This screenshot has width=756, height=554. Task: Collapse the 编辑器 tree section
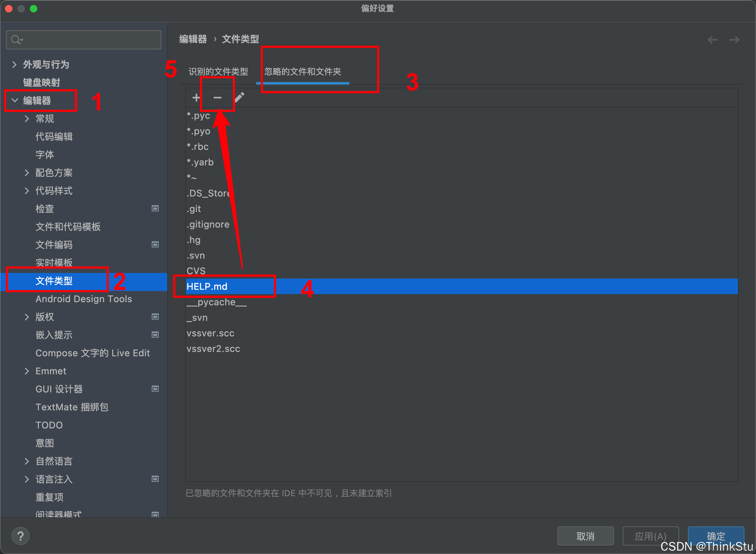(x=15, y=100)
